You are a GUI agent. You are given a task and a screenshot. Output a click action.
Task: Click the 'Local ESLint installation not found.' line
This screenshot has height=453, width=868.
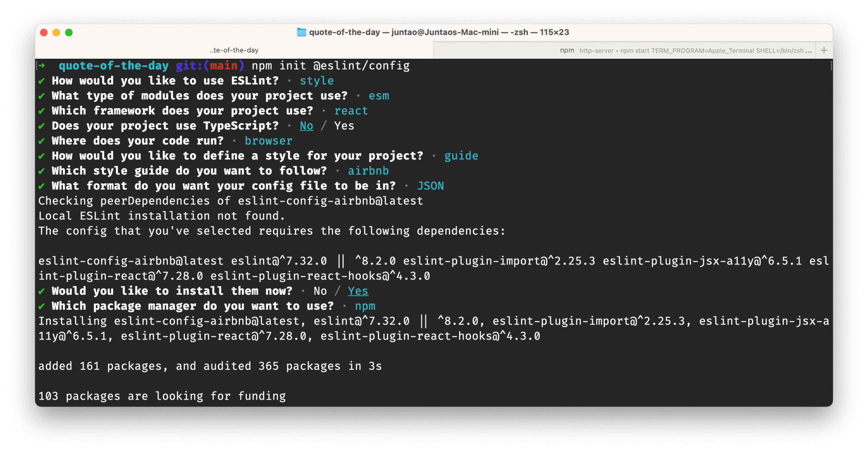point(162,216)
